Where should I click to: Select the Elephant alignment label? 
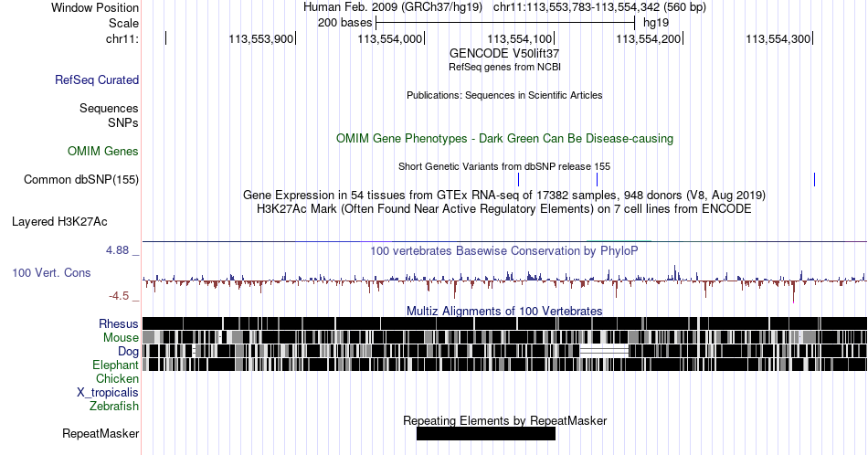coord(115,365)
